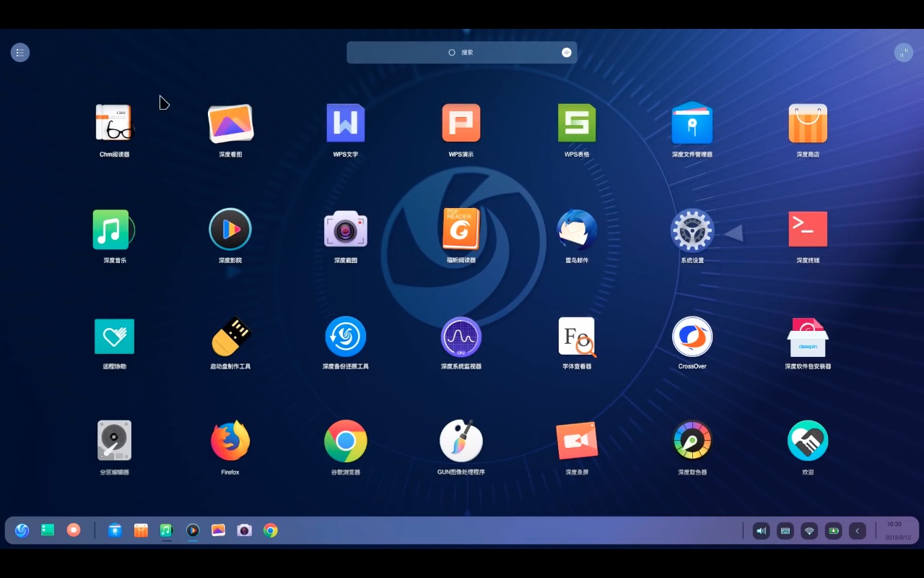Open 深度软件包安装器 package installer
924x578 pixels.
click(x=808, y=337)
